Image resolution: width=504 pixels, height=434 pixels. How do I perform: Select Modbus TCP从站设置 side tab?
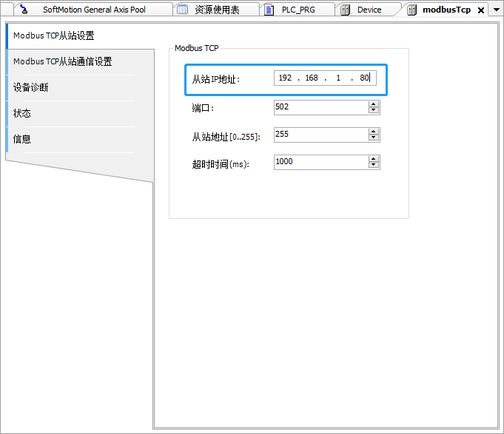54,35
